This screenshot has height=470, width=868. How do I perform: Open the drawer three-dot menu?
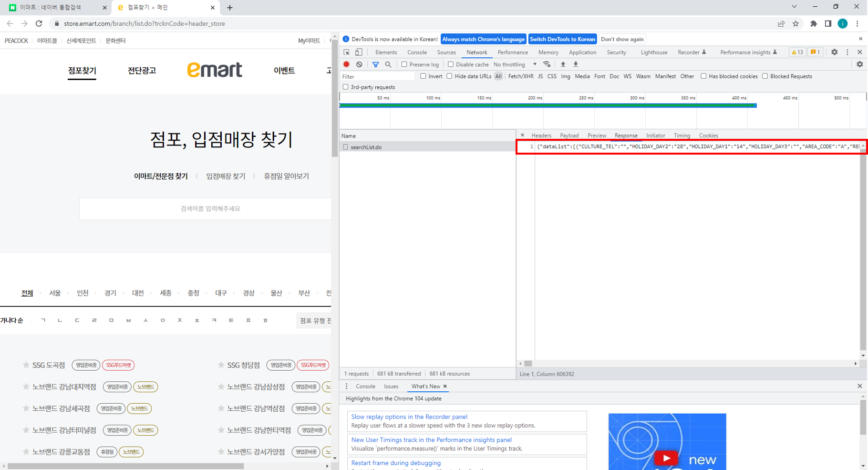(347, 386)
